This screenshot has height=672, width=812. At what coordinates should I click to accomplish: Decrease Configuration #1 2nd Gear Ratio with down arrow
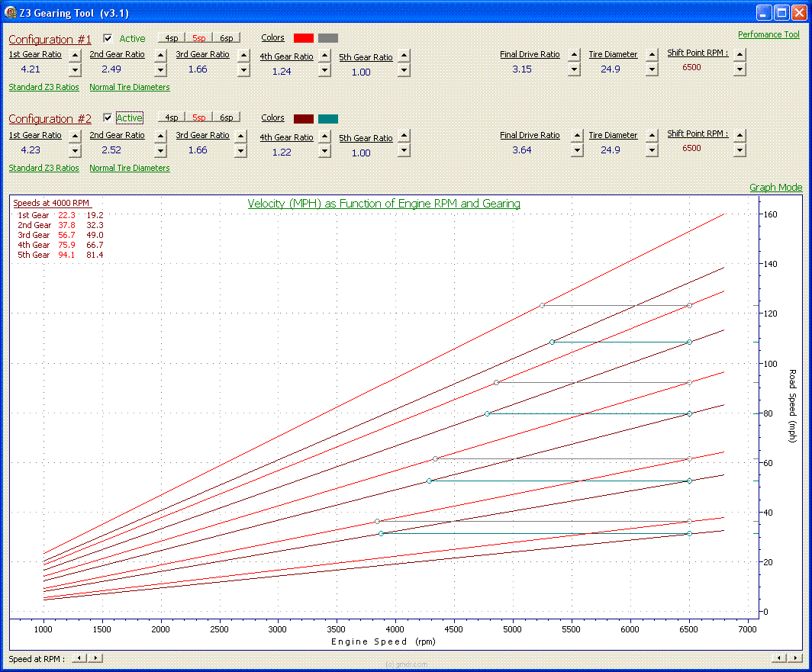tap(160, 69)
